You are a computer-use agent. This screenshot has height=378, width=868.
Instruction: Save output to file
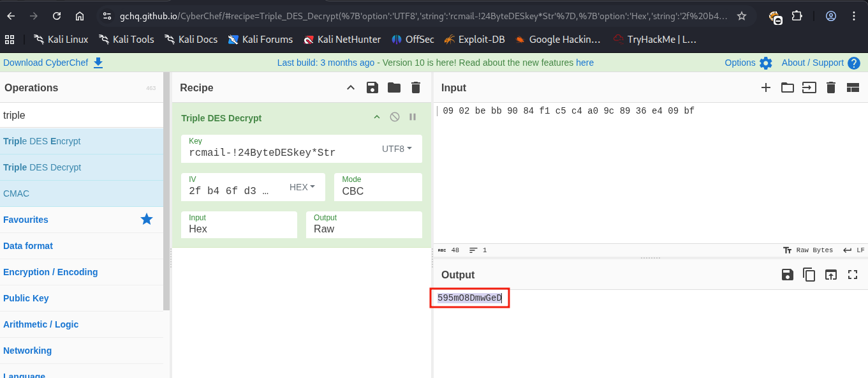(x=788, y=275)
